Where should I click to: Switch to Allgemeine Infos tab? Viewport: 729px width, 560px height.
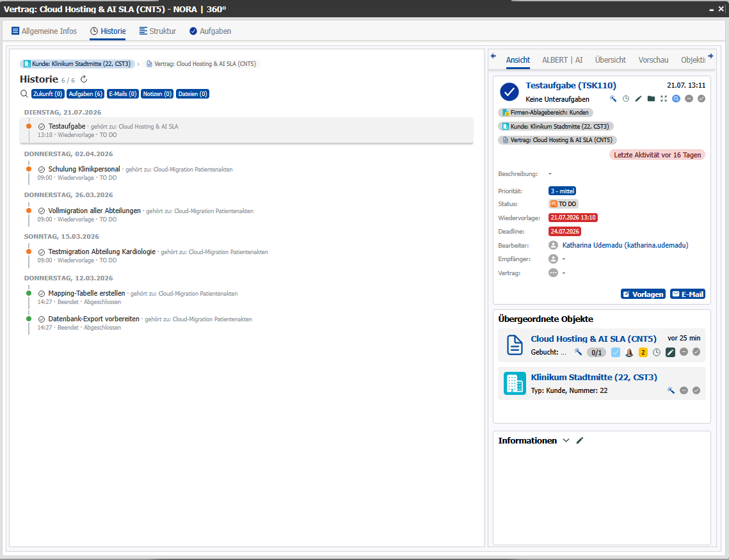44,31
